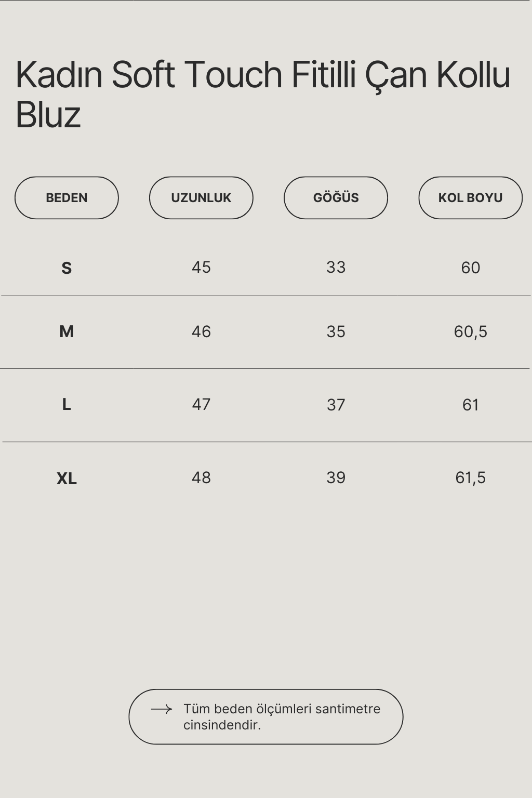Click the product title text
The width and height of the screenshot is (532, 798).
(x=263, y=94)
